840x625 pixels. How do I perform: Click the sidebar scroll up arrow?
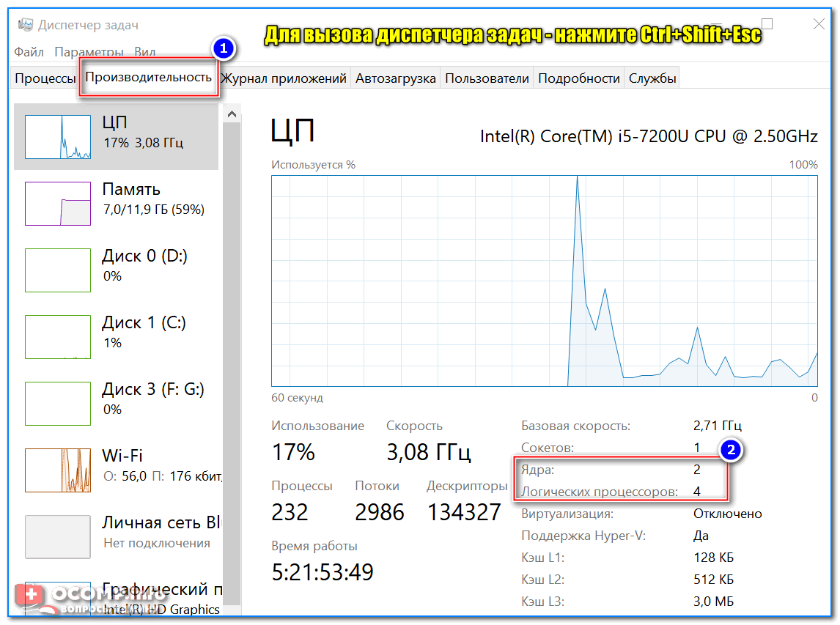232,114
